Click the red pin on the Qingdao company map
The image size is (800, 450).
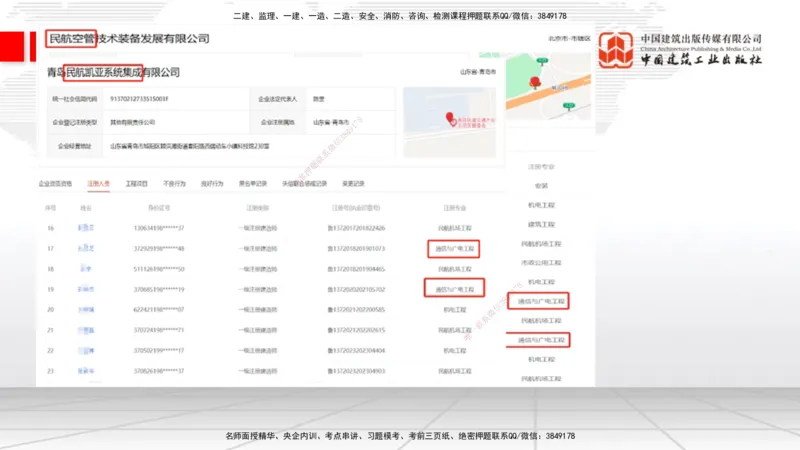450,118
